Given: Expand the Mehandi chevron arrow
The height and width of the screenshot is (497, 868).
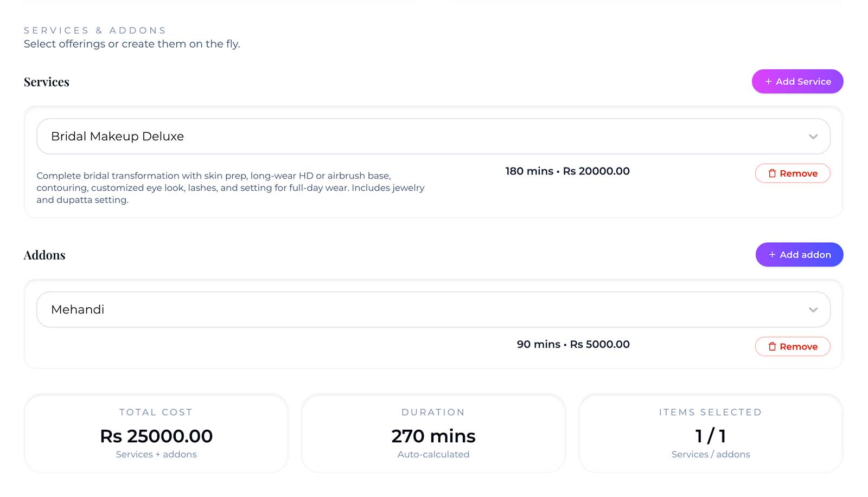Looking at the screenshot, I should 813,310.
